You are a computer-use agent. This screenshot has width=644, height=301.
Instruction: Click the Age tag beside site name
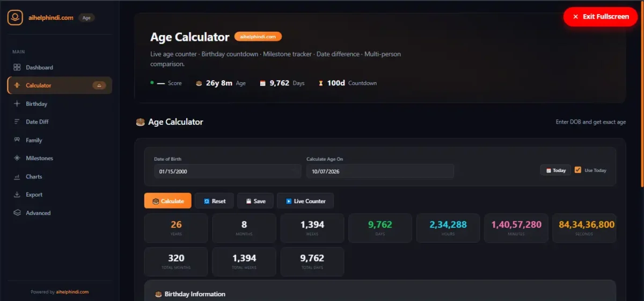pos(87,18)
